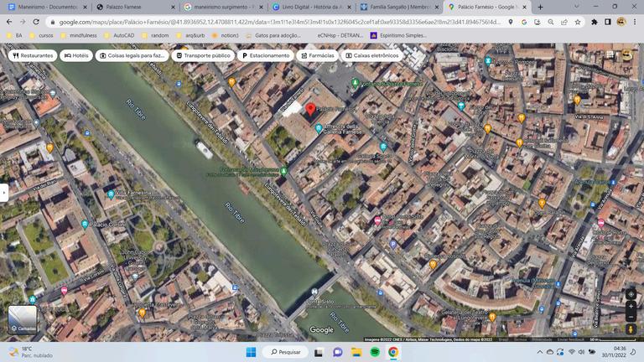This screenshot has width=644, height=362.
Task: Open the Espiritismo Simples bookmark
Action: click(x=398, y=36)
